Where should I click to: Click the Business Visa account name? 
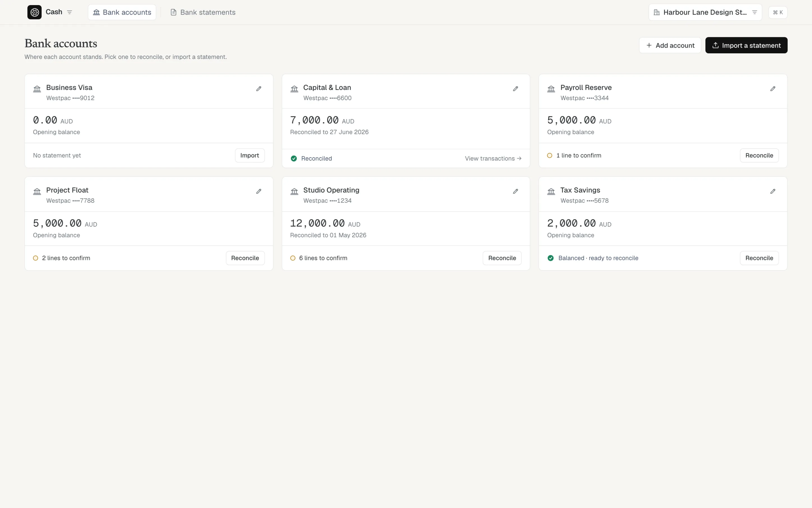(69, 87)
